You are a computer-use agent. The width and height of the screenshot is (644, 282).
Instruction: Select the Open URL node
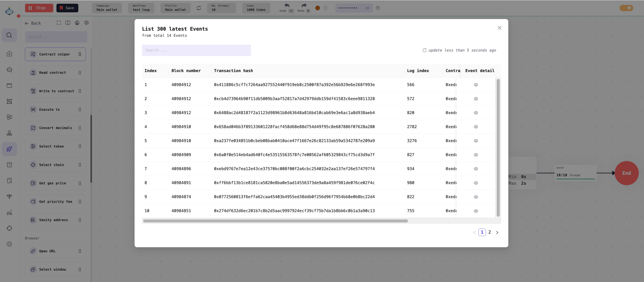tap(55, 251)
